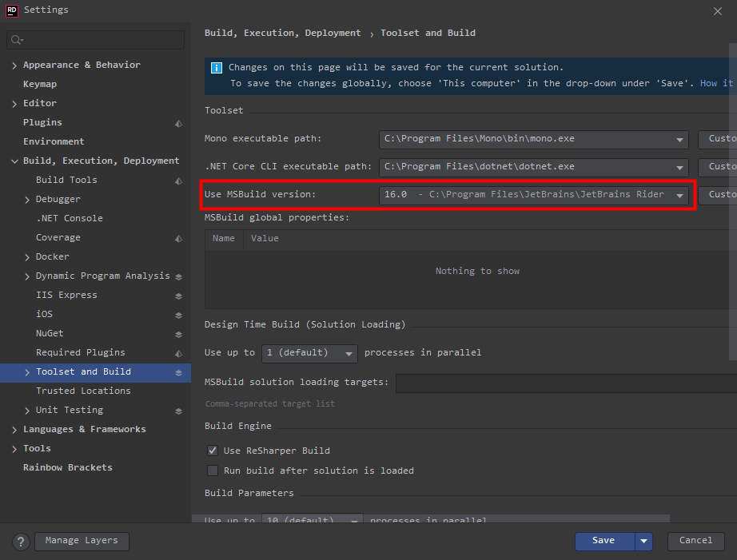Expand Dynamic Program Analysis node
737x560 pixels.
(27, 276)
